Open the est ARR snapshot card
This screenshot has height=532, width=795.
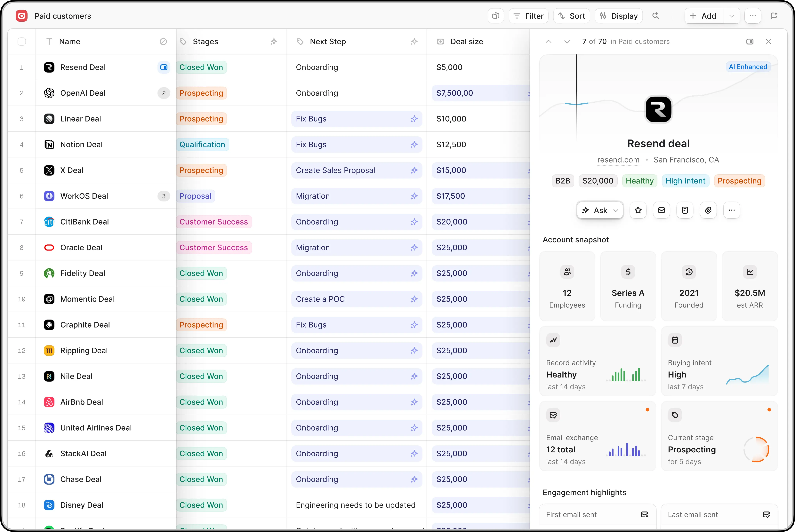pos(750,286)
